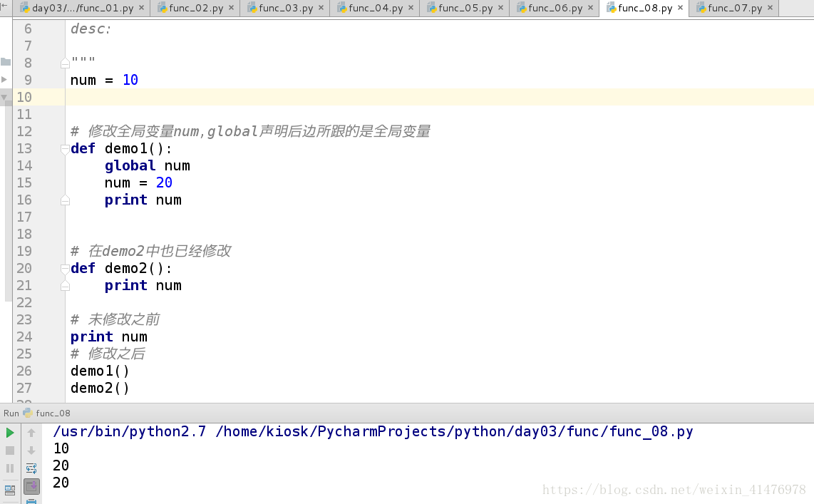Viewport: 814px width, 504px height.
Task: Click the Down the stack trace arrow
Action: click(x=31, y=451)
